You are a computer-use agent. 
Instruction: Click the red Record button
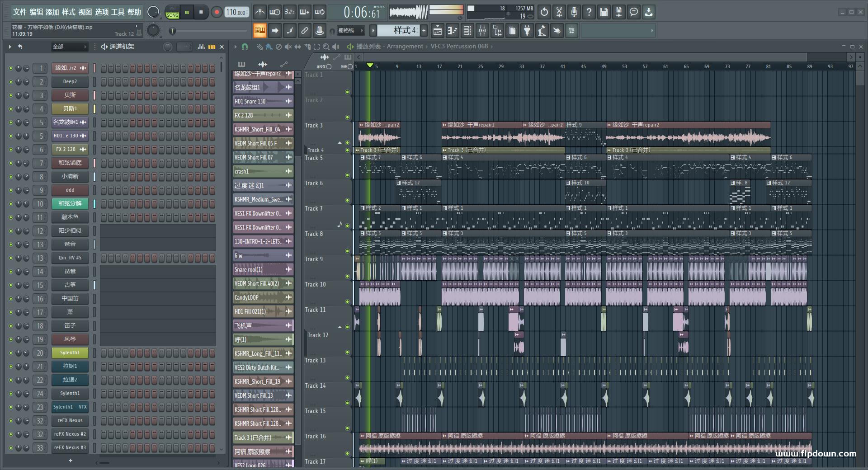click(217, 12)
